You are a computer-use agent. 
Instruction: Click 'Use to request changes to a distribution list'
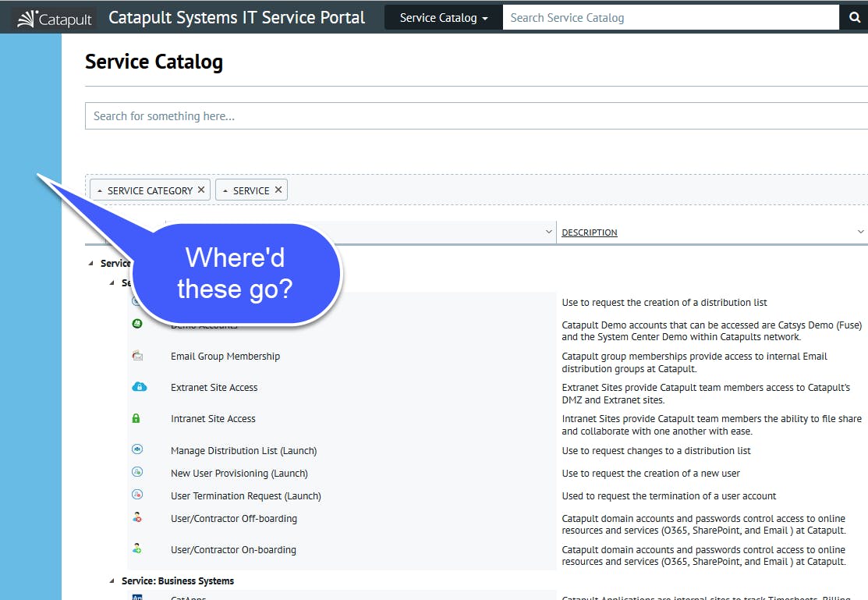tap(656, 451)
